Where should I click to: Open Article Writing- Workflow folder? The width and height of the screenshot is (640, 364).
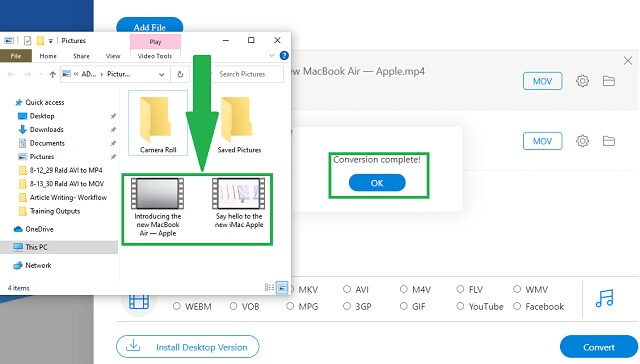pos(63,198)
